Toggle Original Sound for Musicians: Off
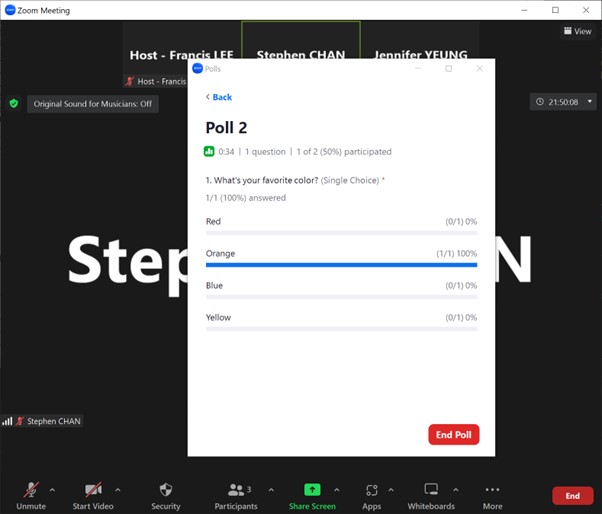The width and height of the screenshot is (602, 514). click(93, 104)
